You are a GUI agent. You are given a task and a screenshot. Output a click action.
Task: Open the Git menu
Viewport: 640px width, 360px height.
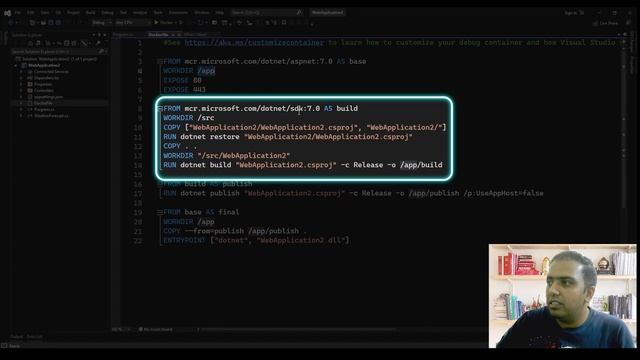pos(58,13)
